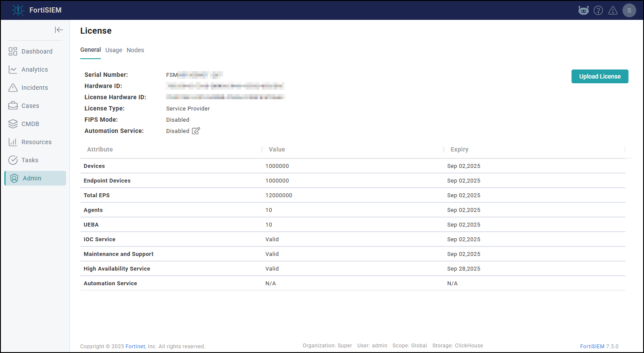Screen dimensions: 644x353
Task: Click the FortiSIEM logo icon
Action: [x=18, y=10]
